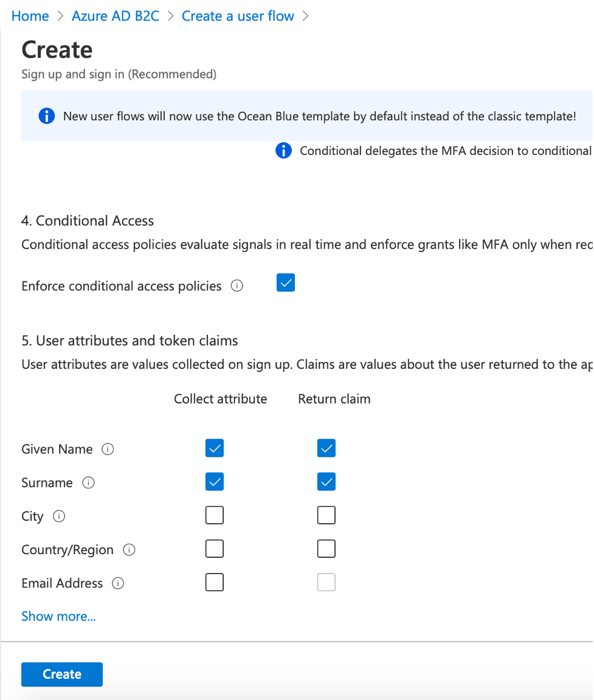Image resolution: width=594 pixels, height=700 pixels.
Task: Click info icon before Conditional delegates MFA message
Action: [x=283, y=151]
